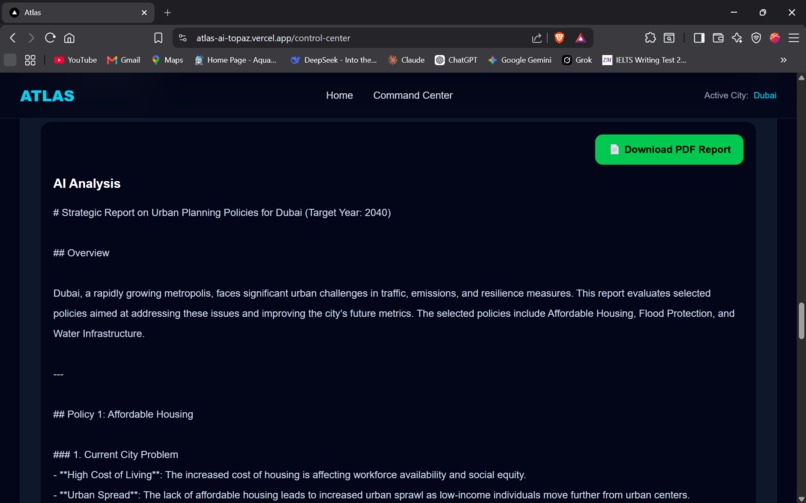Toggle the sidebar panel icon
806x503 pixels.
tap(699, 38)
